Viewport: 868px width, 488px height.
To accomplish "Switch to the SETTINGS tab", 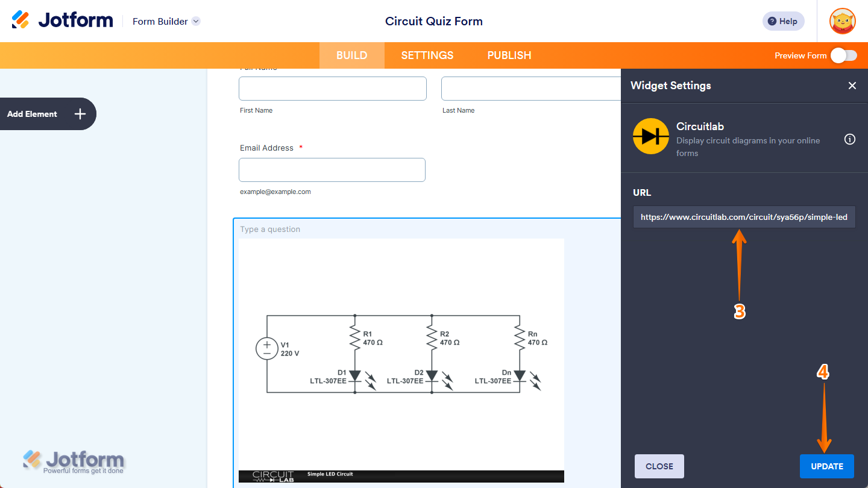I will (x=427, y=55).
